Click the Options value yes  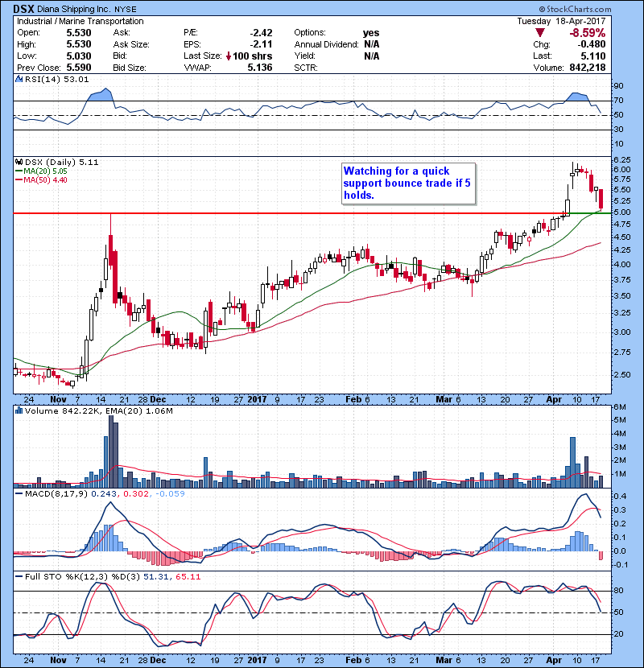coord(371,33)
